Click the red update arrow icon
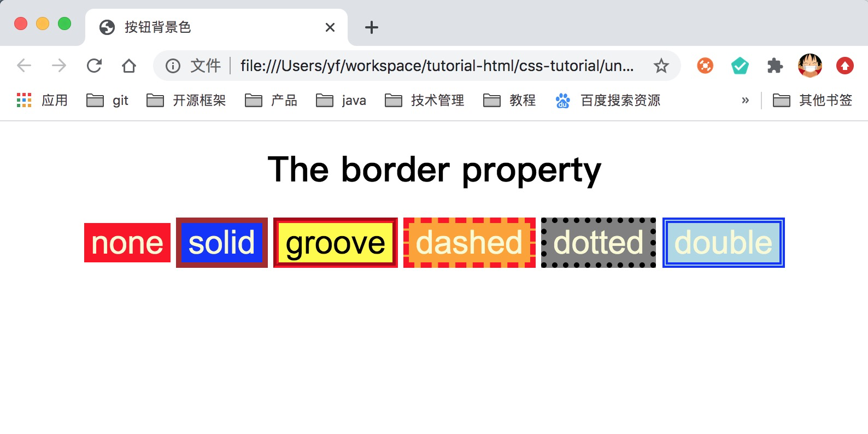 (x=845, y=66)
